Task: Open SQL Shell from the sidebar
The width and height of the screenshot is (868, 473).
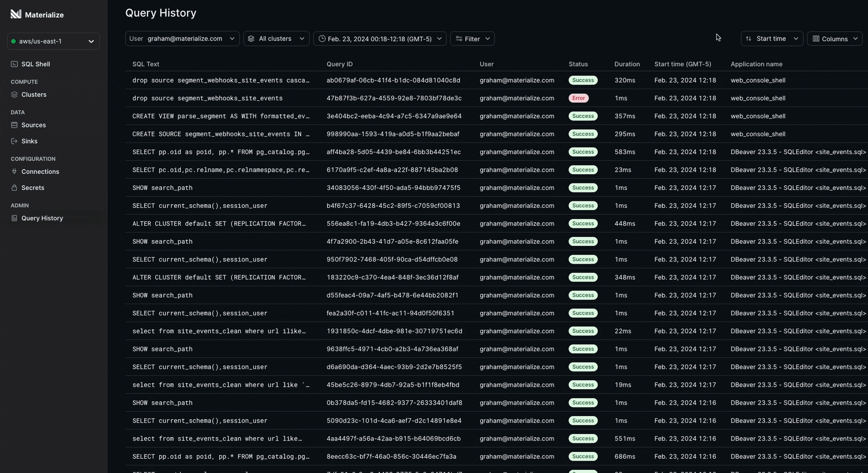Action: tap(36, 64)
